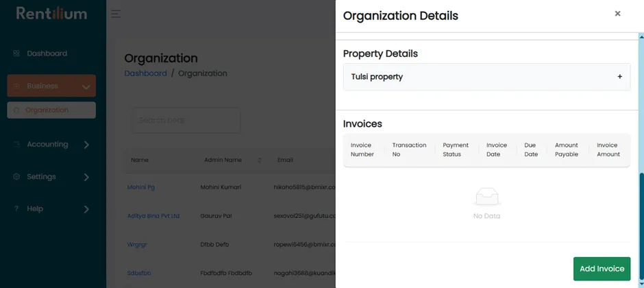Viewport: 644px width, 288px height.
Task: Click the Name column header
Action: 140,160
